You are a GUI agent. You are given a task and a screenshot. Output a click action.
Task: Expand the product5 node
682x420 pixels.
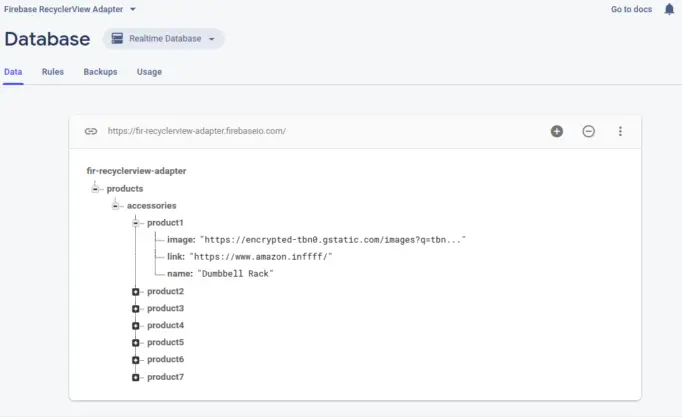pyautogui.click(x=136, y=343)
